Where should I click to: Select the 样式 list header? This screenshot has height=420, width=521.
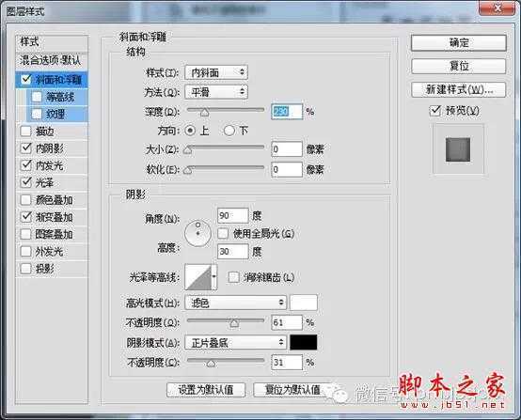coord(52,42)
